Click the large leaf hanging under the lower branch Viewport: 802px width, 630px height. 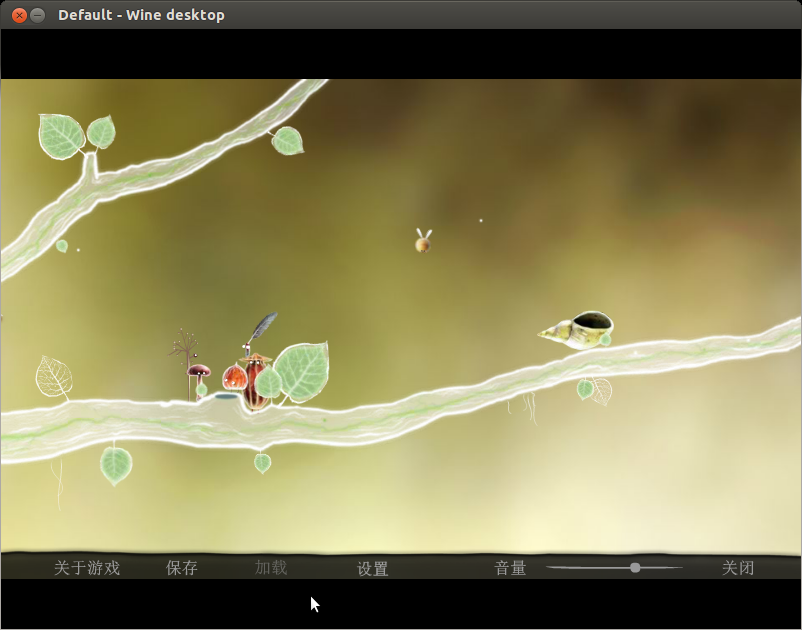tap(116, 465)
